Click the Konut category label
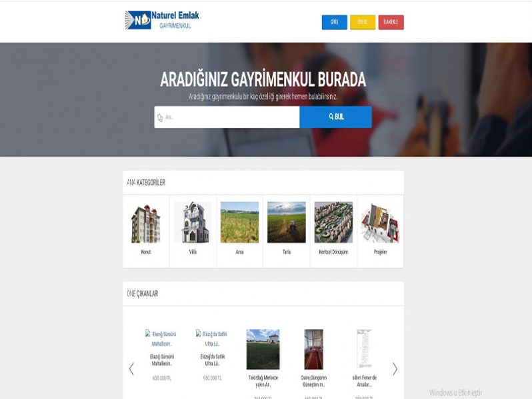 146,252
